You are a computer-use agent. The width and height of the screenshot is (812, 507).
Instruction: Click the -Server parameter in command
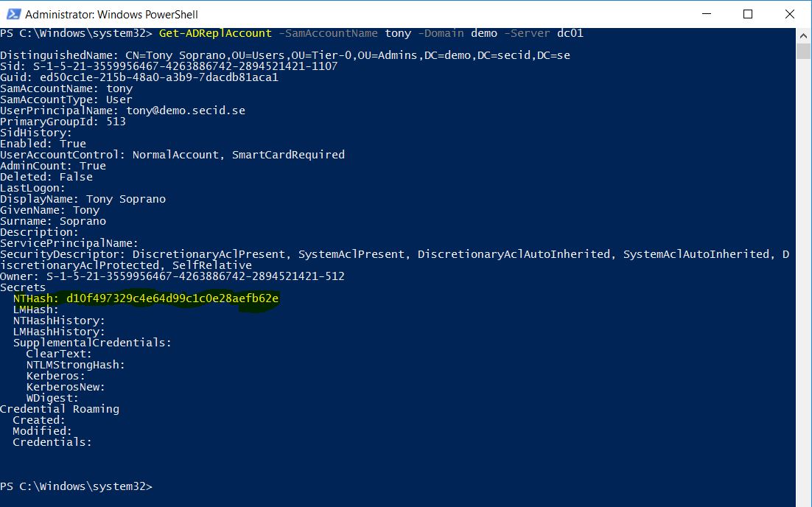527,33
